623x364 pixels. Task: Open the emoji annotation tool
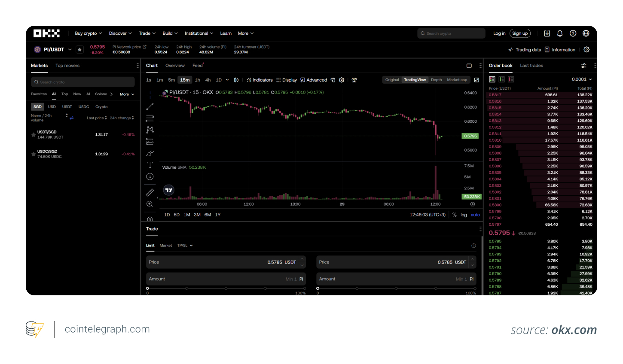pyautogui.click(x=150, y=176)
